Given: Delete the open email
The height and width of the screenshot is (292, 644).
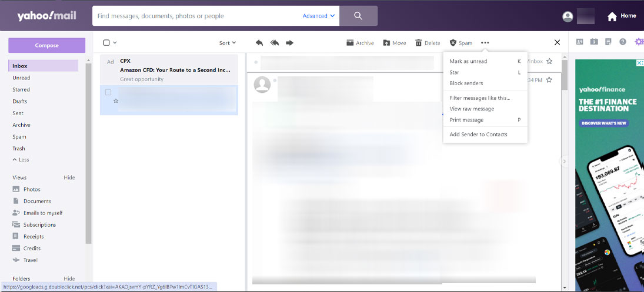Looking at the screenshot, I should pos(428,43).
